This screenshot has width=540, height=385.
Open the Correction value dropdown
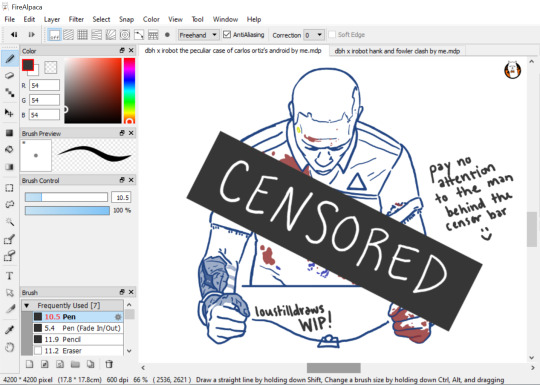click(x=313, y=35)
